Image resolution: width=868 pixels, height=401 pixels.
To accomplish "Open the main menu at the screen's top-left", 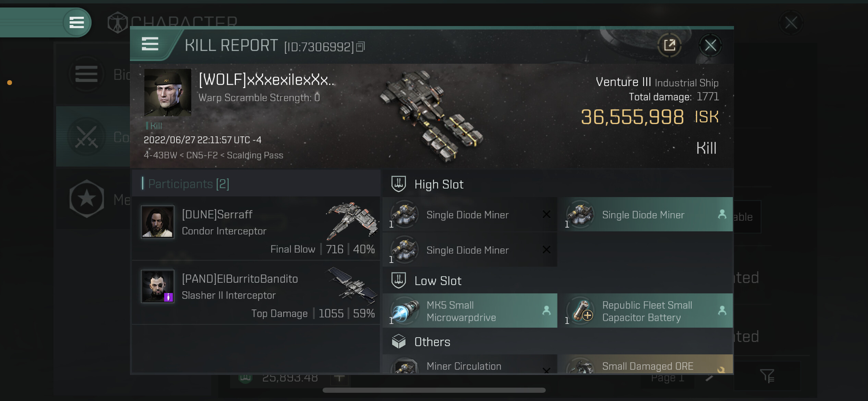I will tap(77, 23).
